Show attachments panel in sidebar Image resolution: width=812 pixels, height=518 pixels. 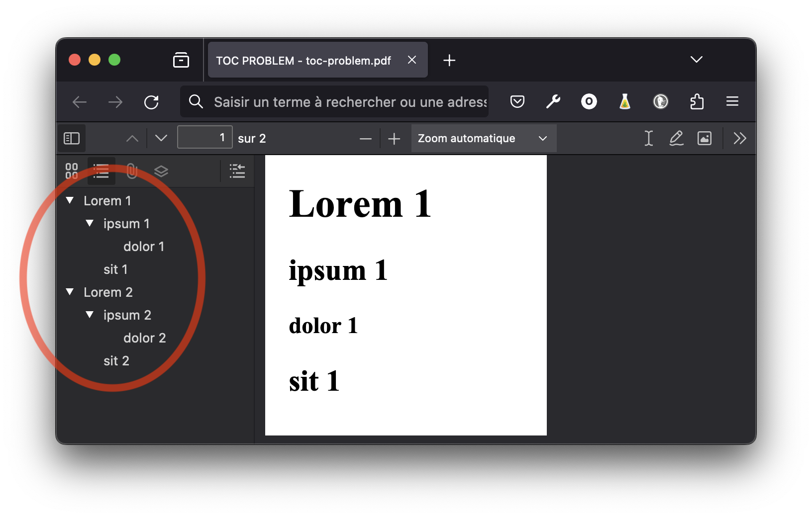132,171
